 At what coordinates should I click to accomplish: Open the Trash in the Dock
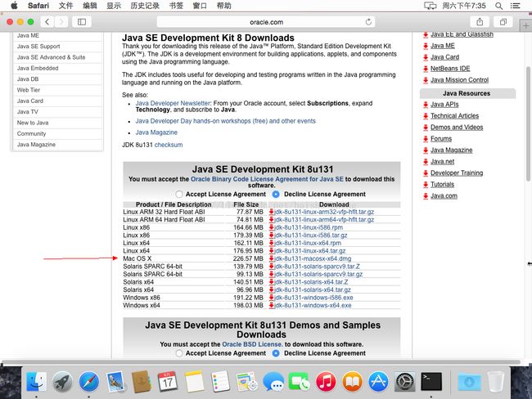point(496,381)
